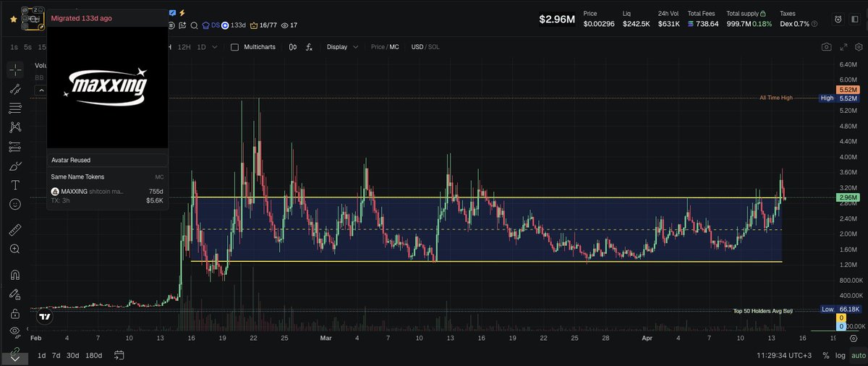Toggle the side panel layout icon
868x366 pixels.
point(856,20)
